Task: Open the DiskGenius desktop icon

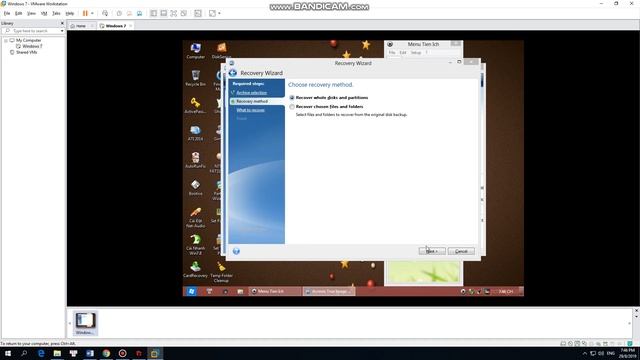Action: point(221,51)
